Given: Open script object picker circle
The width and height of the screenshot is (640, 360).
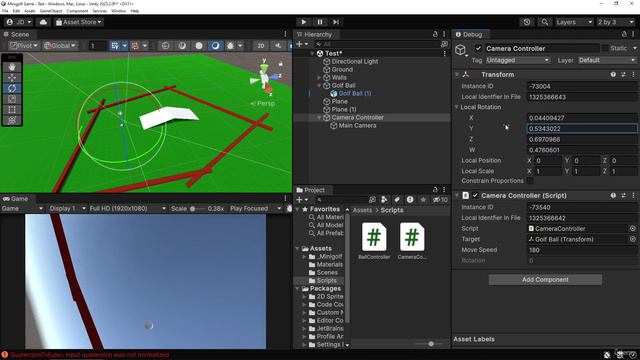Looking at the screenshot, I should 633,229.
